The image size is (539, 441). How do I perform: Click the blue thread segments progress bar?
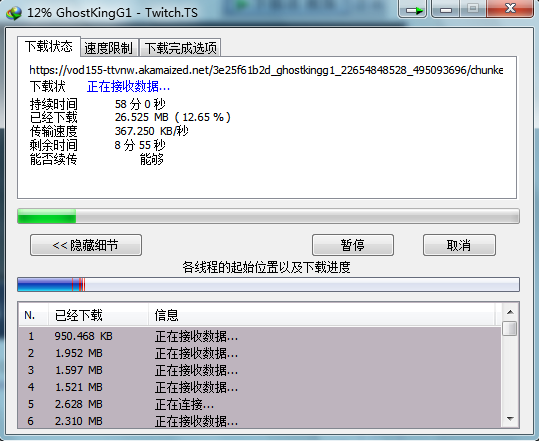click(268, 285)
